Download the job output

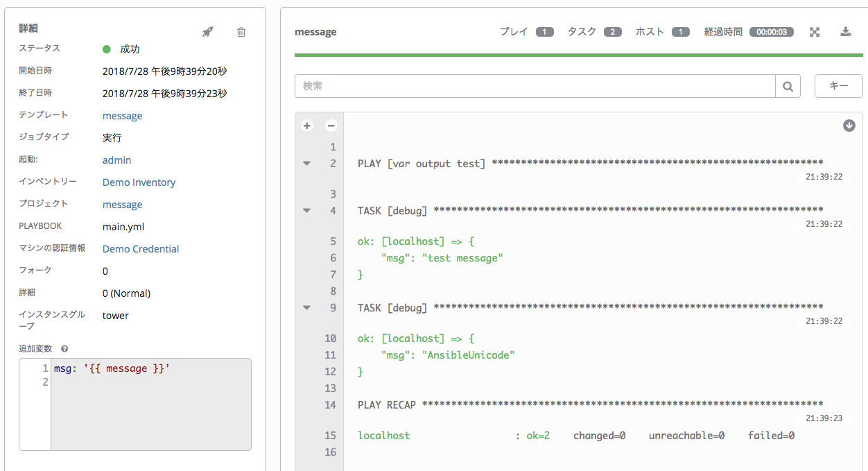845,32
